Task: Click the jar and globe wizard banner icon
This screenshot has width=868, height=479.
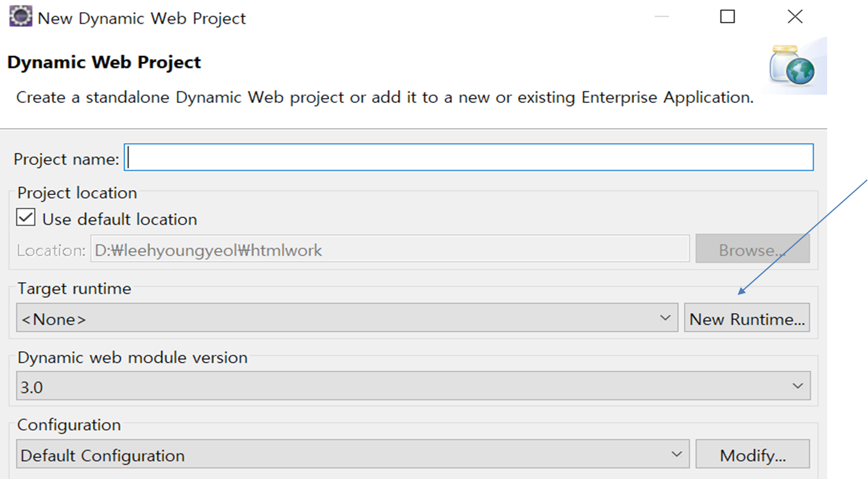Action: point(791,65)
